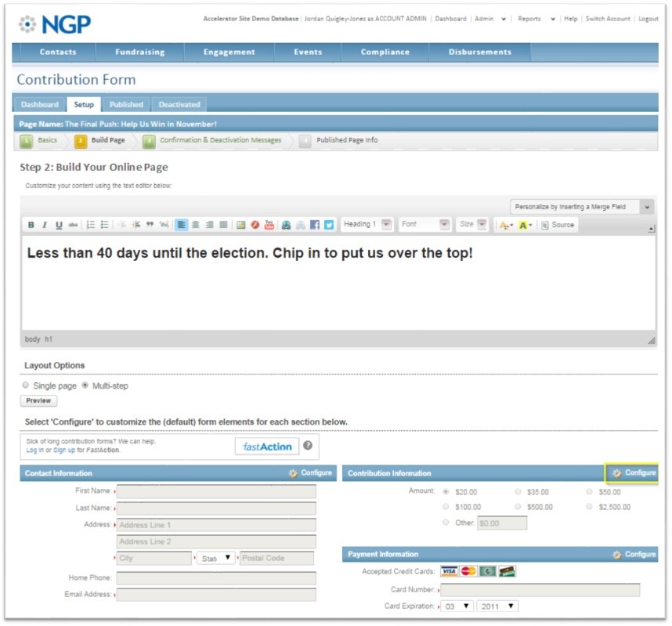Toggle bold formatting in the editor
Screen dimensions: 672x626
[31, 225]
